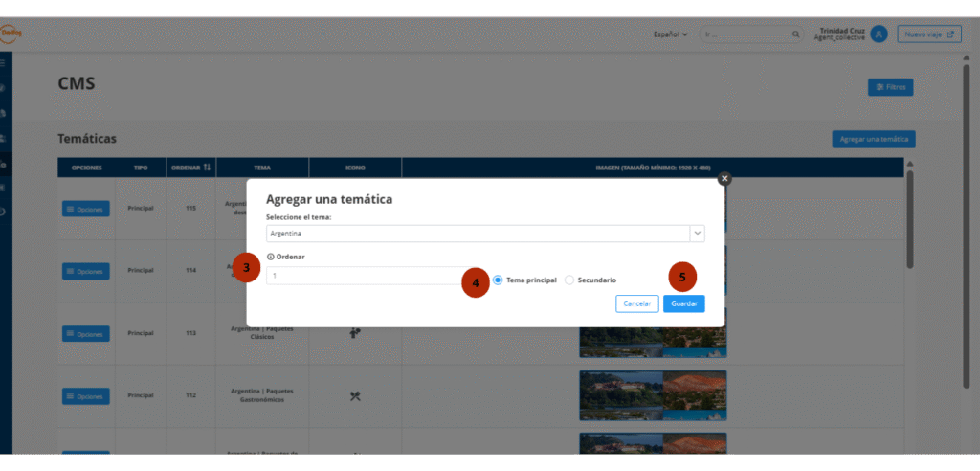Select the Secundario radio button
This screenshot has width=980, height=471.
coord(569,280)
